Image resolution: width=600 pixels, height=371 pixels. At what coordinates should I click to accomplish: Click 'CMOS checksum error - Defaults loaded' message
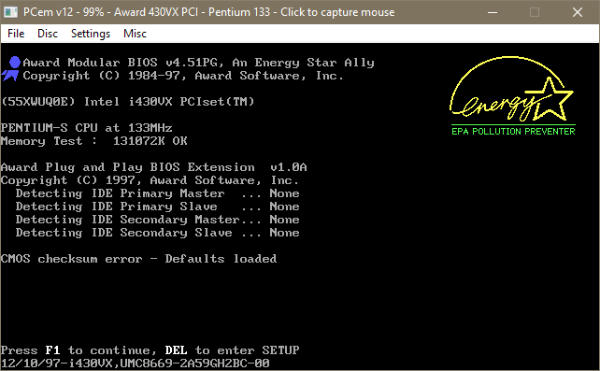(139, 259)
